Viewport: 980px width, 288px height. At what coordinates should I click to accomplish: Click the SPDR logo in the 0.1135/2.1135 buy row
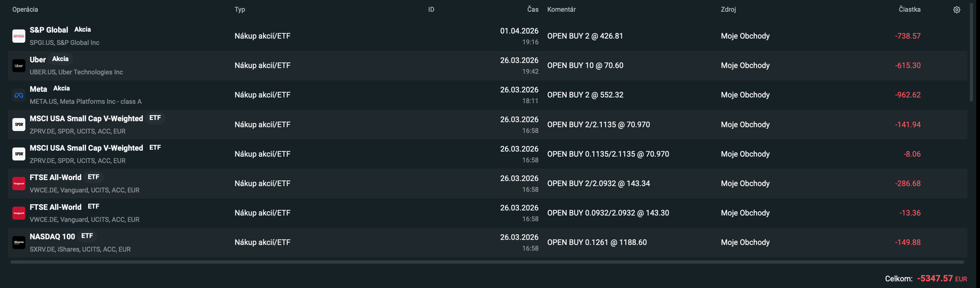pos(19,154)
